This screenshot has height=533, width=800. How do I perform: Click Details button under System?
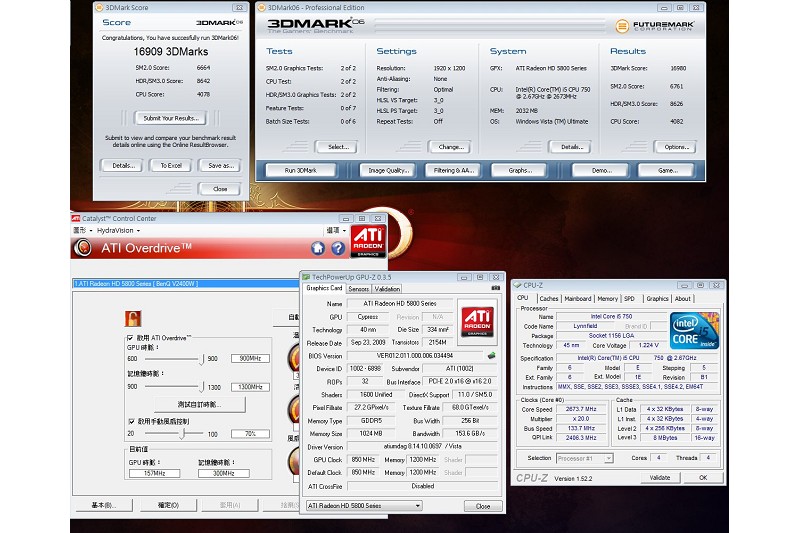570,147
